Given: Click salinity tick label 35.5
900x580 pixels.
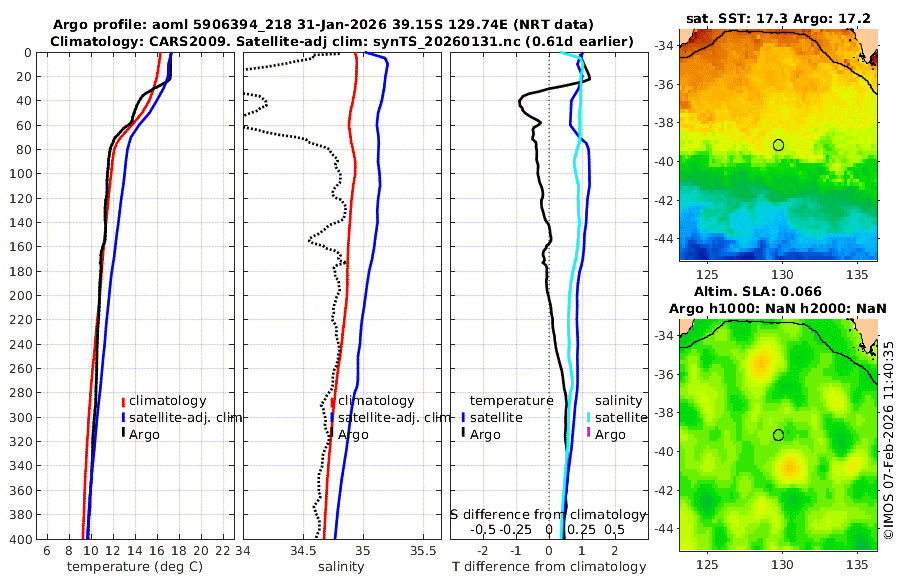Looking at the screenshot, I should pos(423,551).
